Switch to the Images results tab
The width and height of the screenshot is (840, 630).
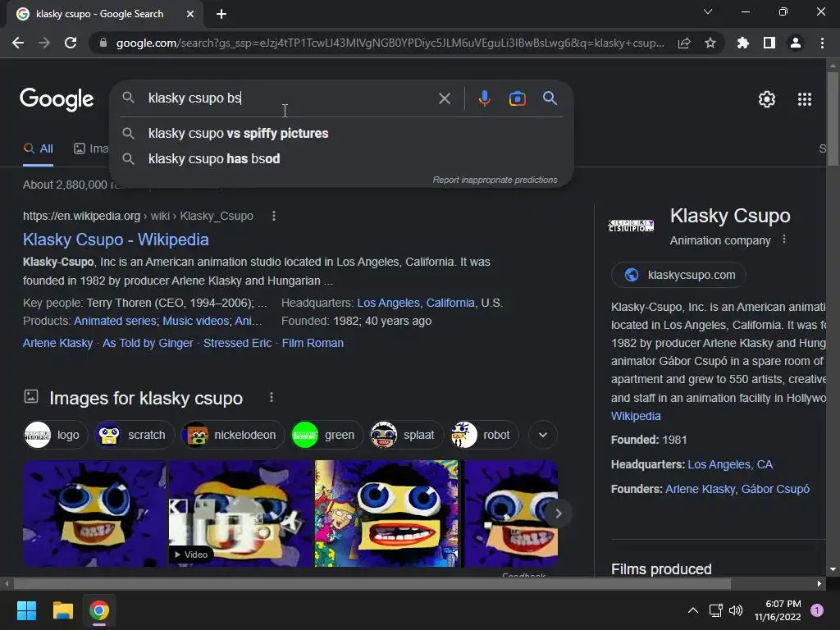[x=91, y=149]
